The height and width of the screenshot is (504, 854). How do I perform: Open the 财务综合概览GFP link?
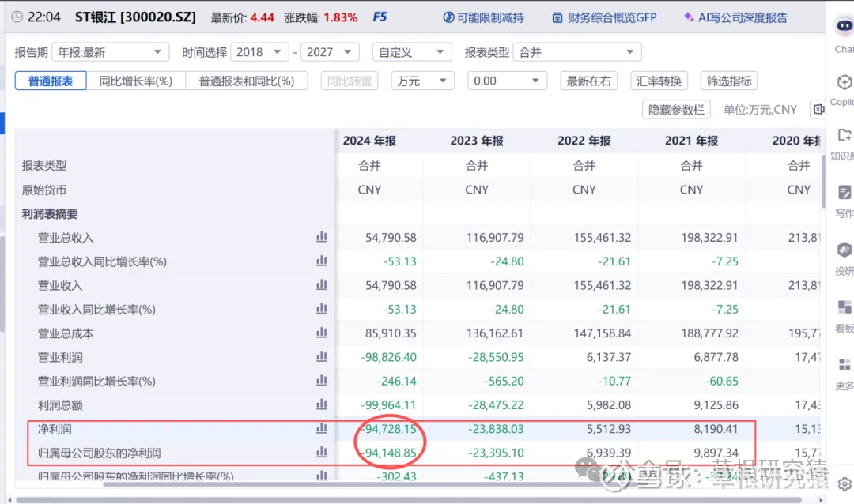[x=605, y=17]
